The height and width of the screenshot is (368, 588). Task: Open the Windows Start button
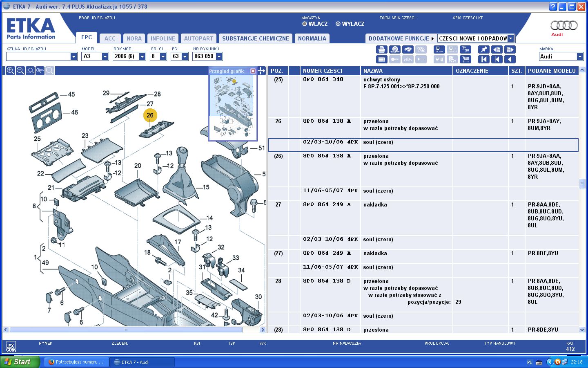[x=20, y=362]
